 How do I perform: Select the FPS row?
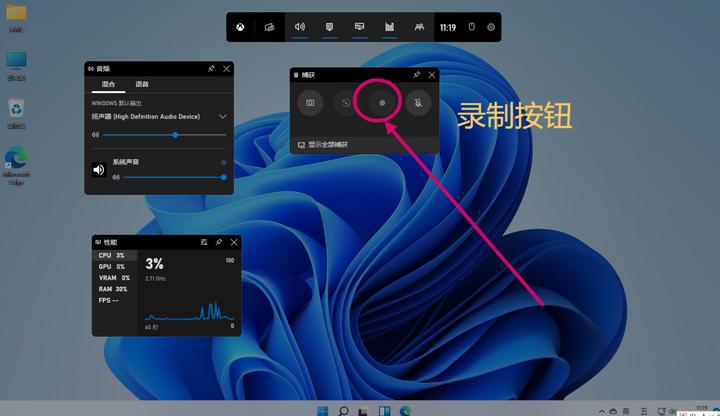[x=115, y=300]
